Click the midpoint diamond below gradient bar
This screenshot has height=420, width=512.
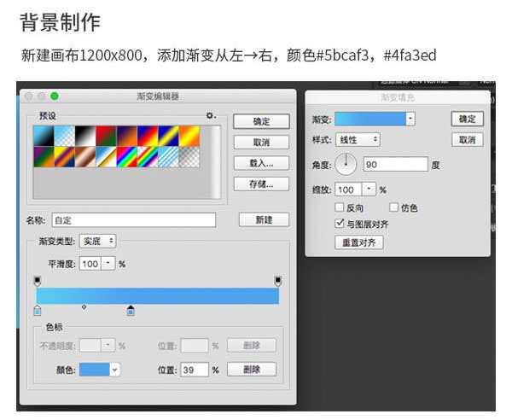tap(84, 307)
